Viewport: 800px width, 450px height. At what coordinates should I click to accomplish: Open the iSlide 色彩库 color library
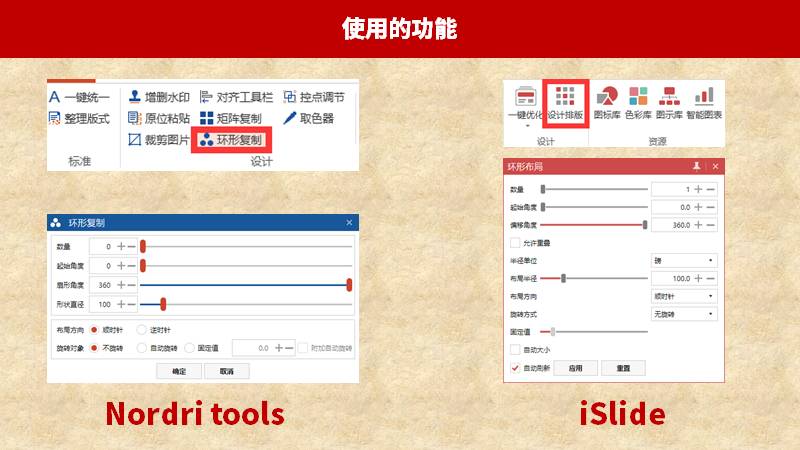tap(638, 103)
